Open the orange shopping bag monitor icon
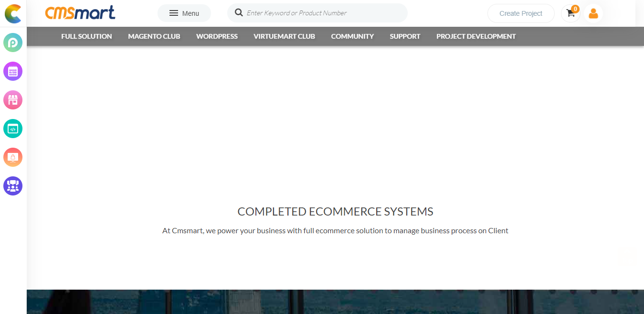This screenshot has height=314, width=644. [13, 157]
